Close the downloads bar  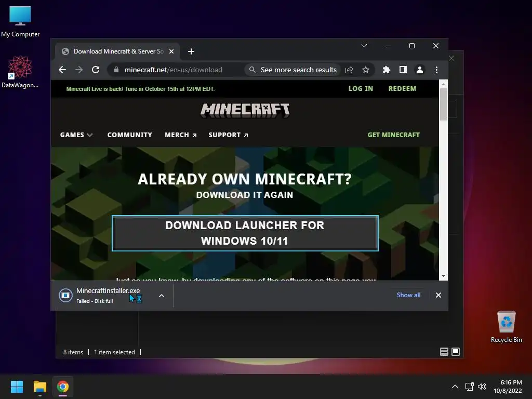tap(438, 295)
